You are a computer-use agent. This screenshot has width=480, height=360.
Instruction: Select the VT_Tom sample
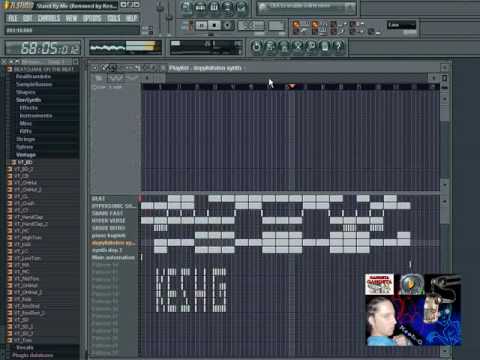[x=23, y=340]
